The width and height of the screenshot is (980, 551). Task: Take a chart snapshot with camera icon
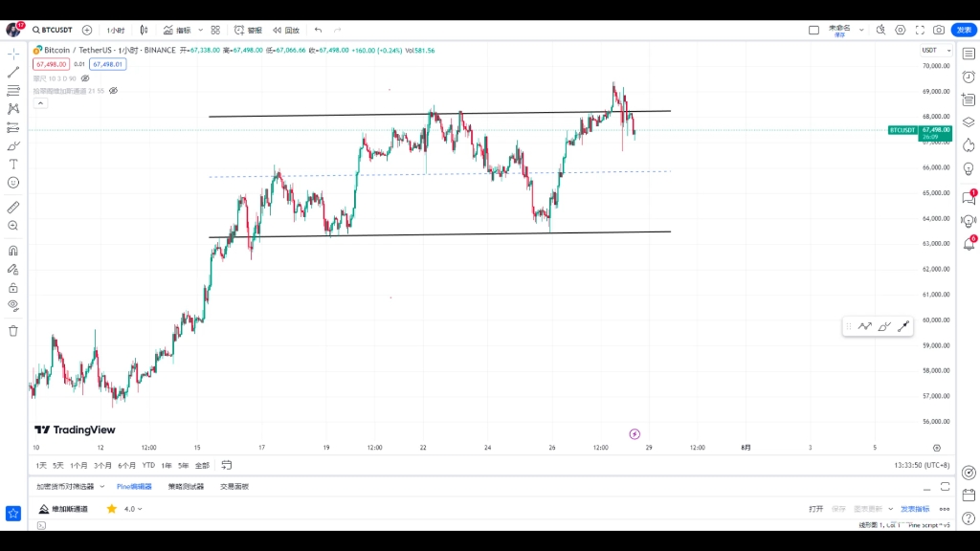click(x=939, y=30)
